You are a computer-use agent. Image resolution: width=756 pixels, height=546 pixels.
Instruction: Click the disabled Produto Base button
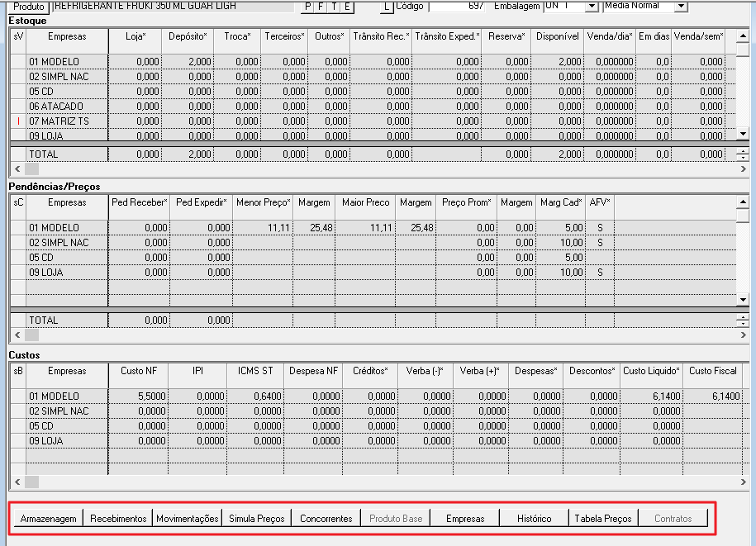click(x=396, y=519)
